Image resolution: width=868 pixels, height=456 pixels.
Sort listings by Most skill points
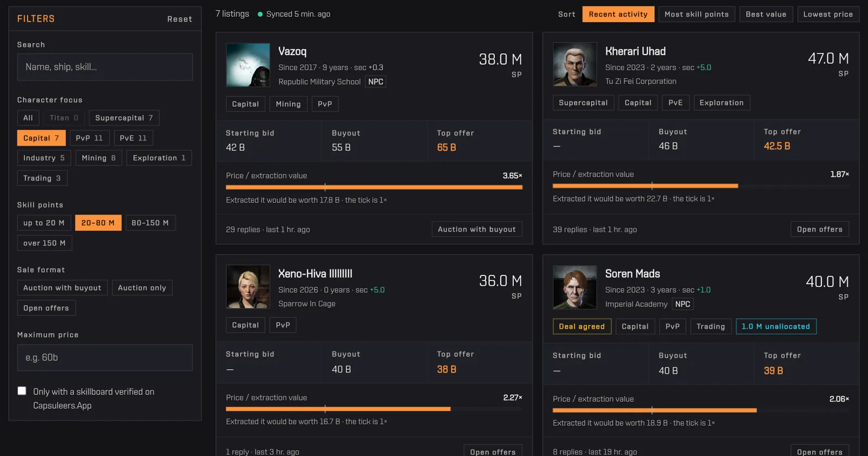point(697,14)
